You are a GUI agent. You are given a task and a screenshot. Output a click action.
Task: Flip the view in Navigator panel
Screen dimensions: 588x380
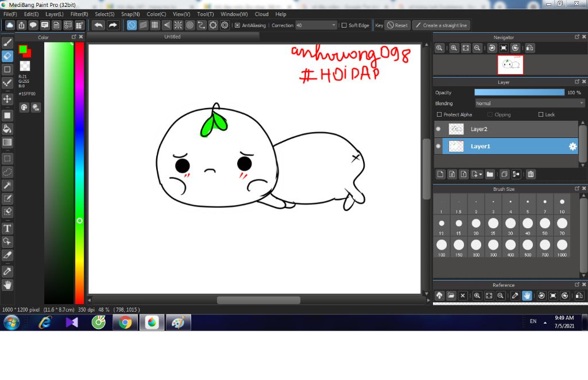tap(529, 48)
